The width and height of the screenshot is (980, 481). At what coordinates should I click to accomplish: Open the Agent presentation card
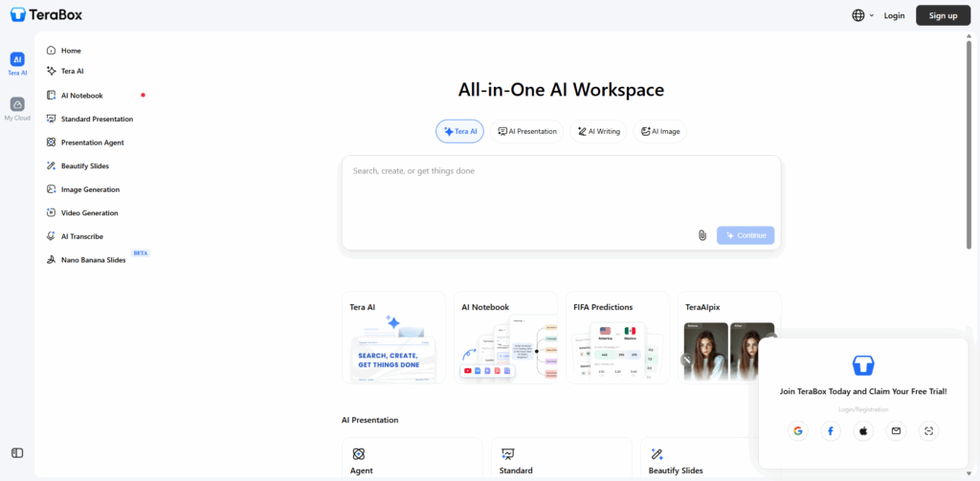[412, 458]
